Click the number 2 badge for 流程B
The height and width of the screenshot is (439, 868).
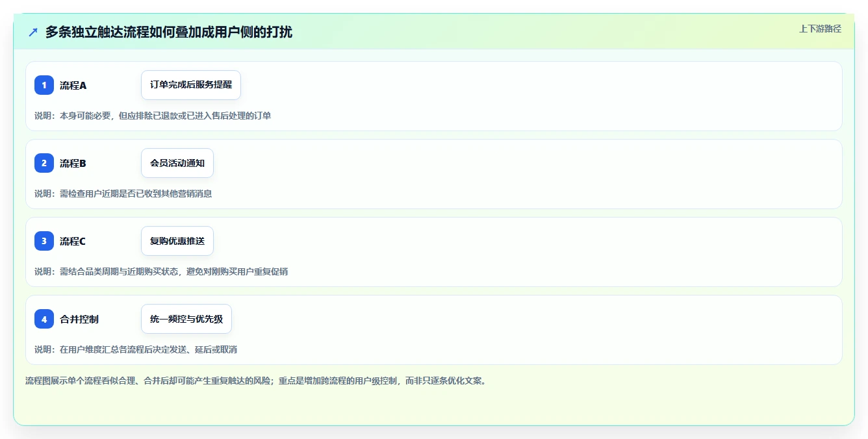point(44,163)
